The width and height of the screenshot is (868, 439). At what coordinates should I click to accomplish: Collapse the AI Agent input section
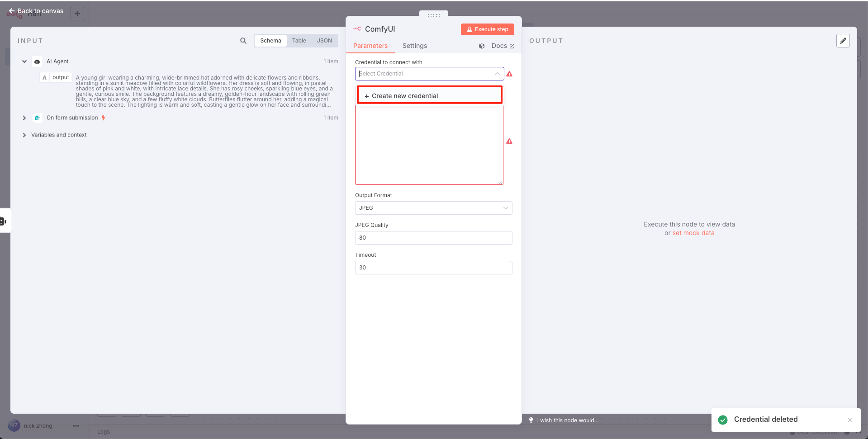pyautogui.click(x=24, y=61)
